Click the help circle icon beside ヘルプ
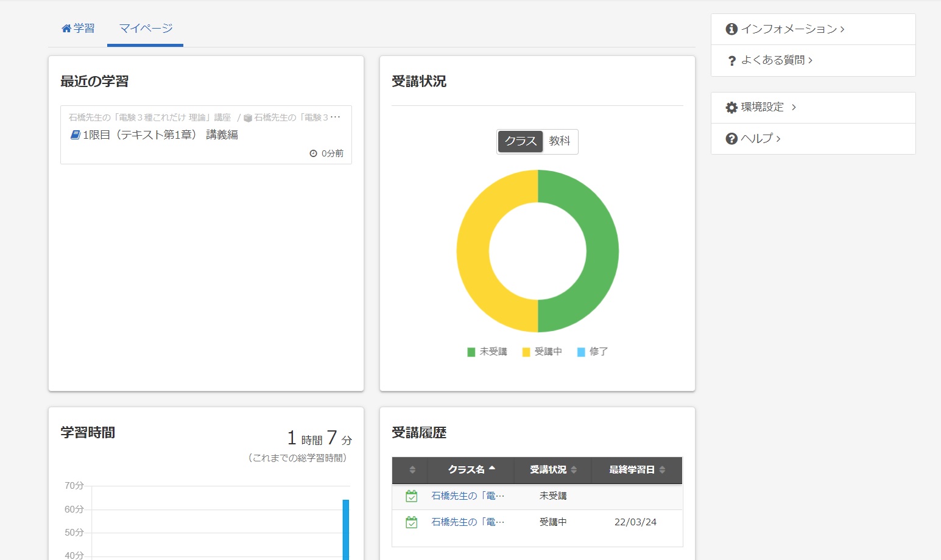Screen dimensions: 941x560 [731, 139]
